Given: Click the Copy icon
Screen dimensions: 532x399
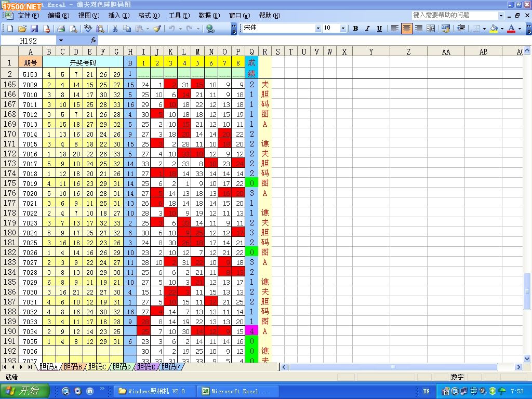Looking at the screenshot, I should pos(127,29).
